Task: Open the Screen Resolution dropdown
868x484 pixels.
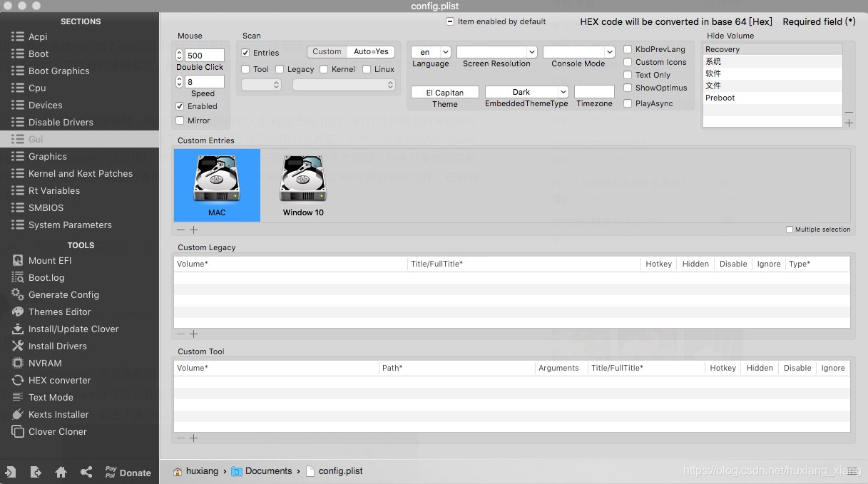Action: (x=496, y=52)
